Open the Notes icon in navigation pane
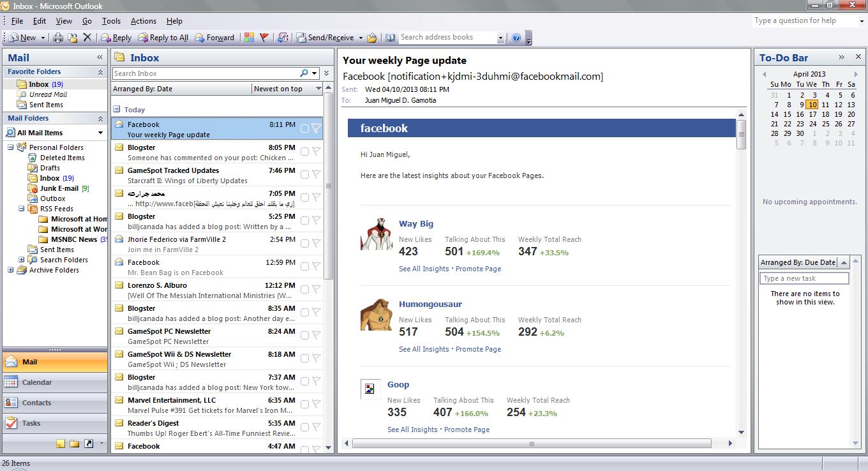 click(x=61, y=444)
